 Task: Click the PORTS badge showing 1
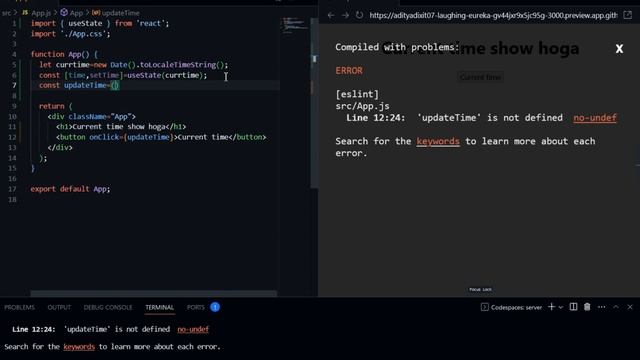click(x=215, y=307)
